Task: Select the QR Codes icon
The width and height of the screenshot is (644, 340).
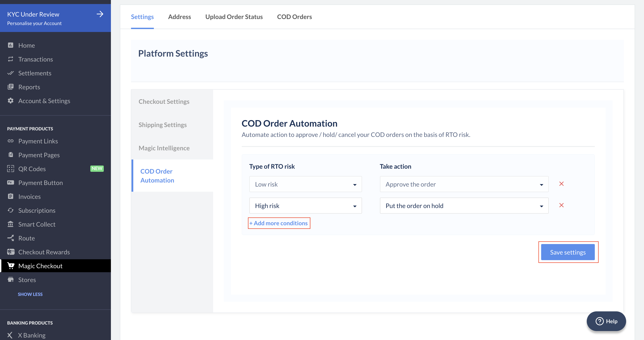Action: [11, 169]
